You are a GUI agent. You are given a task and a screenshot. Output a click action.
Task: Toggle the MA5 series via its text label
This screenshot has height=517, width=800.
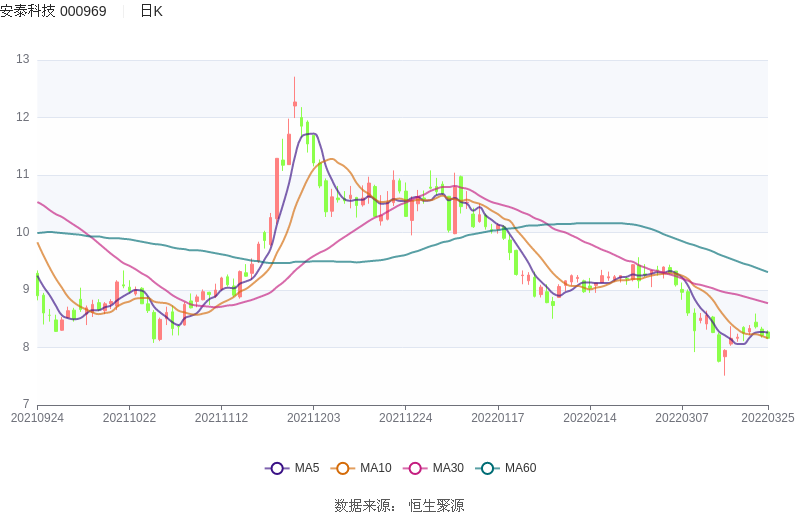coord(306,468)
